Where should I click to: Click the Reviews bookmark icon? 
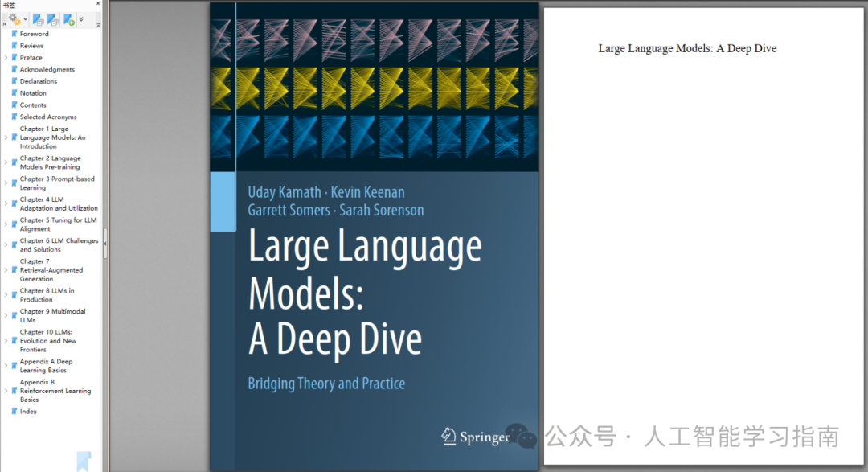pyautogui.click(x=14, y=45)
